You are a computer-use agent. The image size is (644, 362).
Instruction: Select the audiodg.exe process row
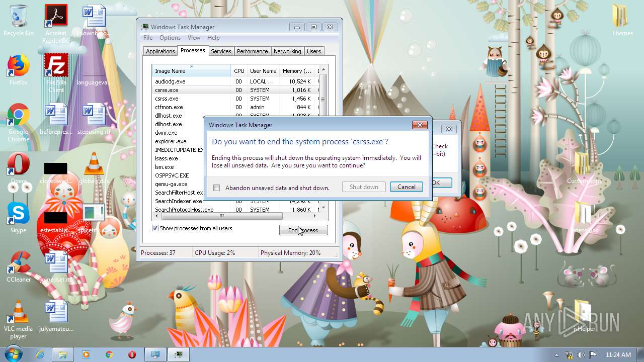click(236, 81)
